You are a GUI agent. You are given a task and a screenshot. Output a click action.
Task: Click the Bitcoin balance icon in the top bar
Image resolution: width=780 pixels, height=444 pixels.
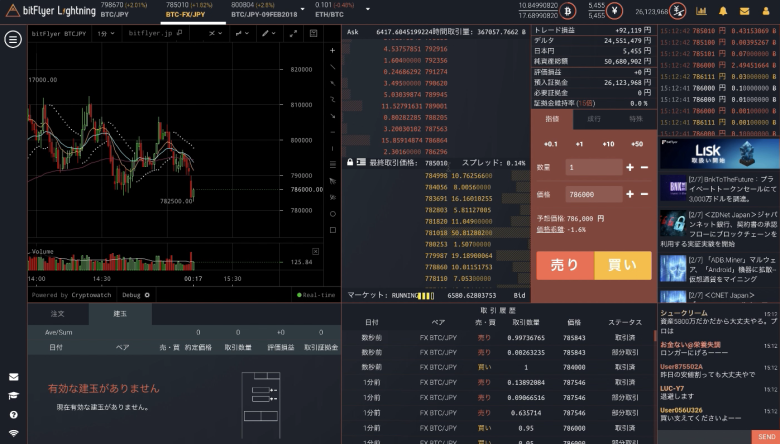567,10
